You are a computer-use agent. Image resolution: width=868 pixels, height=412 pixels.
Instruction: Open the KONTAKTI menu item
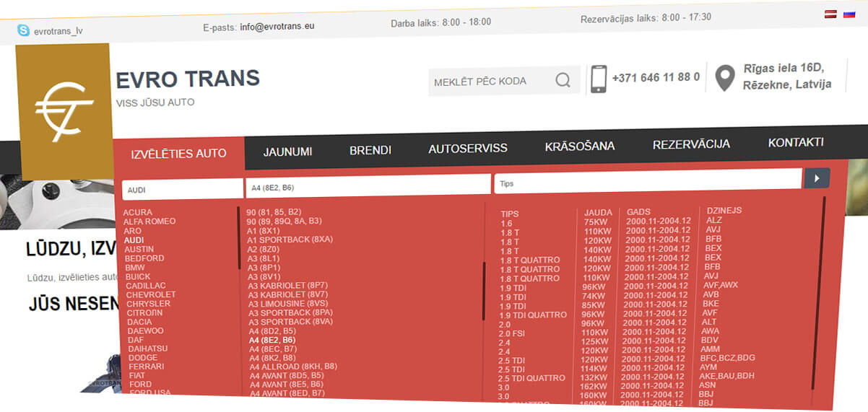pyautogui.click(x=796, y=143)
